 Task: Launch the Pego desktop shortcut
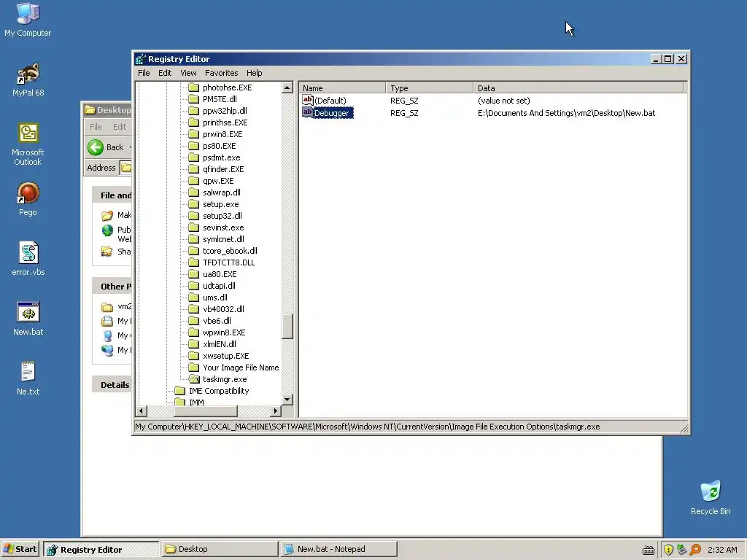click(x=28, y=199)
